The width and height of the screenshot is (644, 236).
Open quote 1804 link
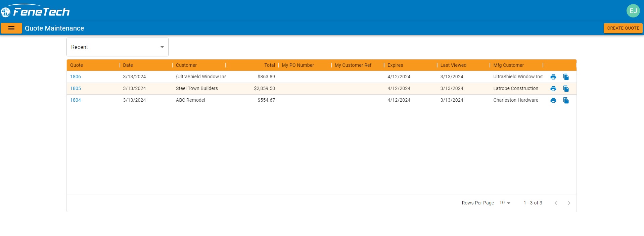coord(76,100)
